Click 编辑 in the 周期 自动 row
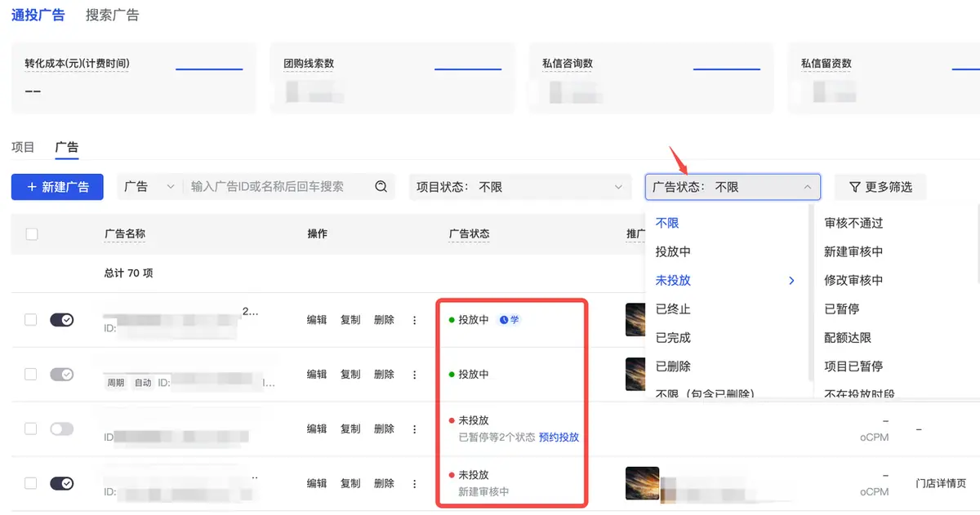 click(x=317, y=375)
